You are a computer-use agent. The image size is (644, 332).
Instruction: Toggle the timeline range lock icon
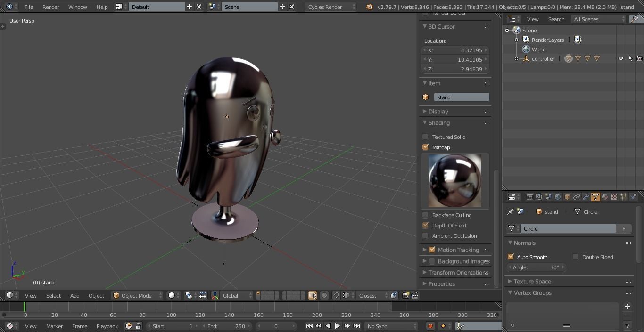click(138, 326)
